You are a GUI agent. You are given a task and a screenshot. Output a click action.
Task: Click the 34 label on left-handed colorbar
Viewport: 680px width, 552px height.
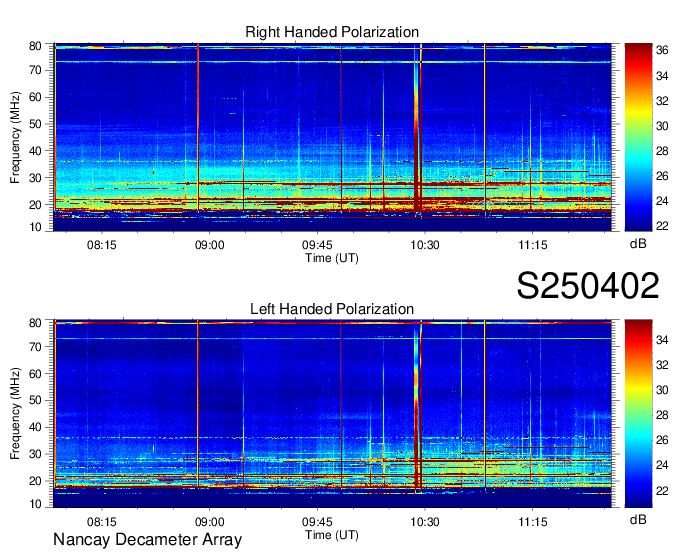[x=662, y=340]
